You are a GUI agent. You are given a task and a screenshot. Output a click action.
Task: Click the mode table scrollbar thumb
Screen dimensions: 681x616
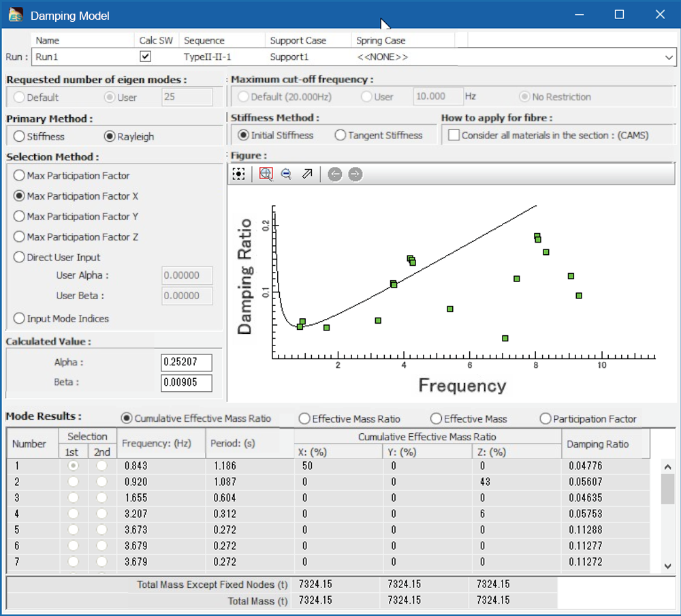pos(667,489)
